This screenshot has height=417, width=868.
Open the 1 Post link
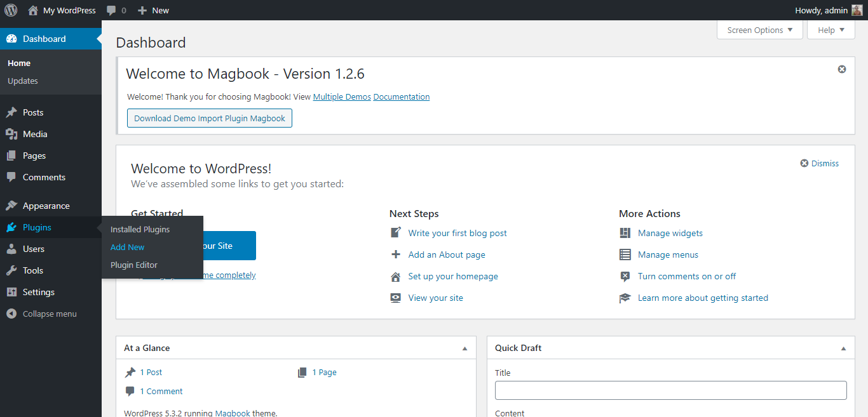click(151, 373)
